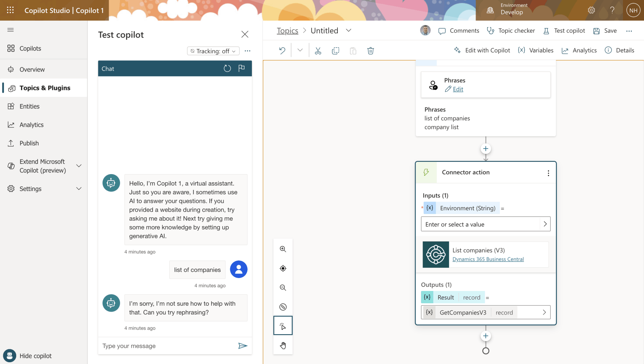Zoom in on the canvas

tap(283, 249)
